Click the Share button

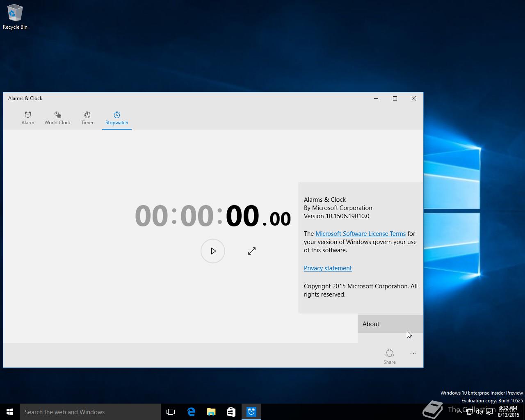(x=390, y=356)
